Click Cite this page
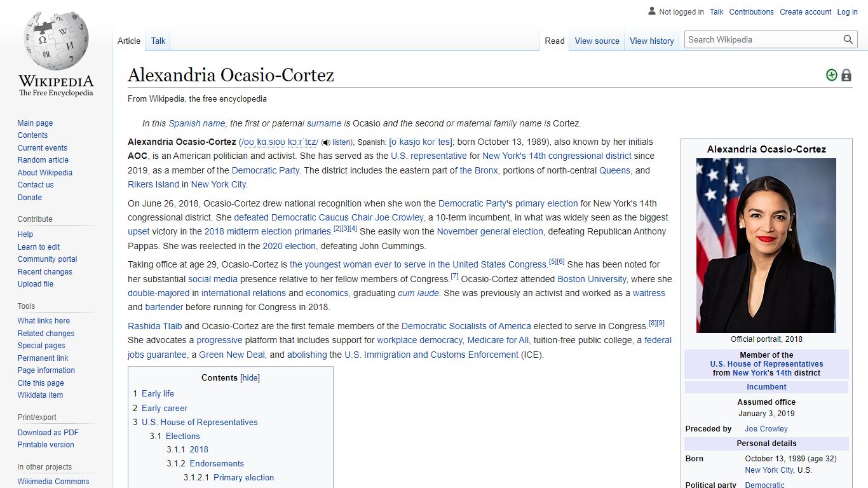 click(41, 383)
